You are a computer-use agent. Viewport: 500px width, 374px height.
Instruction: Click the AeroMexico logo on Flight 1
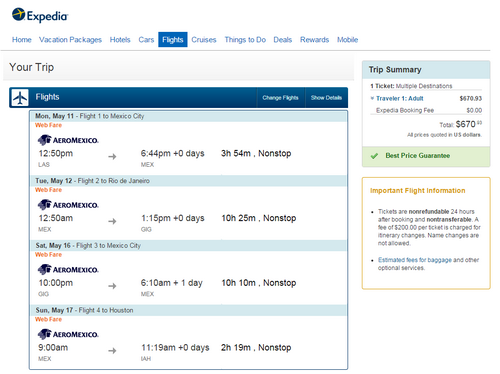pyautogui.click(x=68, y=140)
